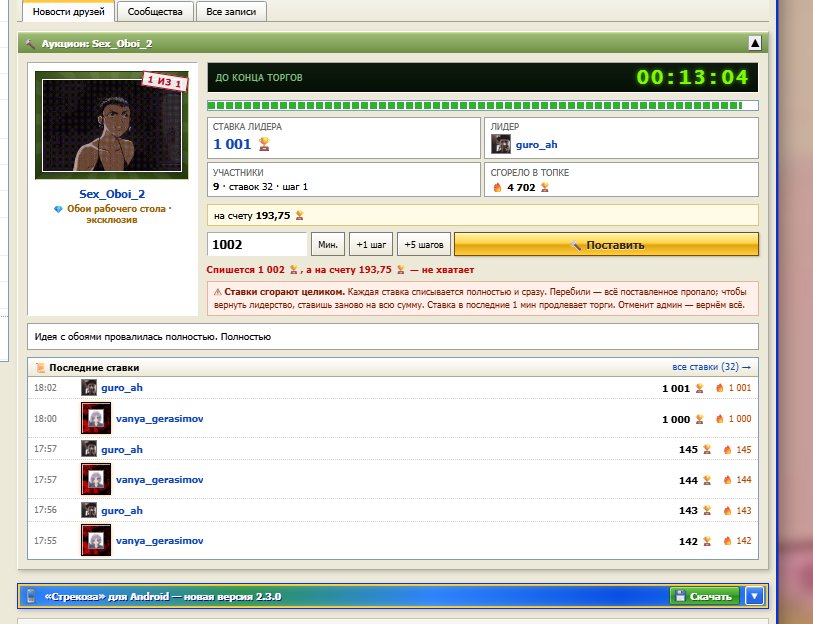Open guro_ah's profile from the 143 bid row
813x624 pixels.
(122, 510)
